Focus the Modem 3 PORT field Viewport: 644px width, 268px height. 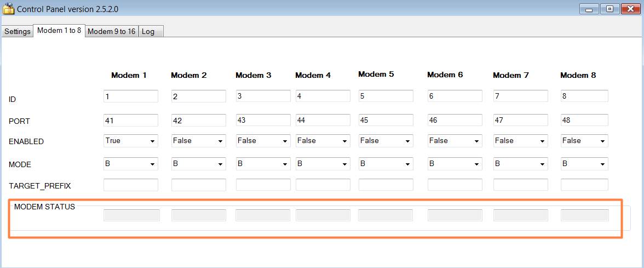click(x=263, y=119)
